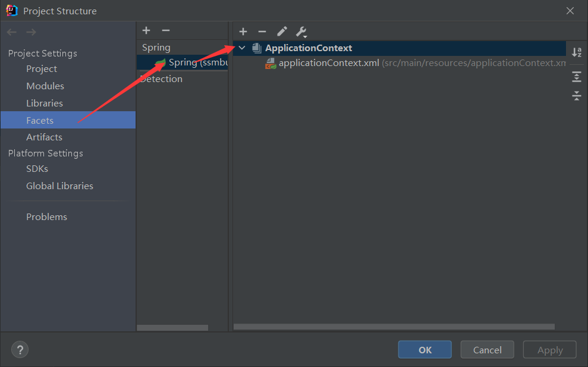Open the wrench settings dropdown
This screenshot has height=367, width=588.
(301, 32)
